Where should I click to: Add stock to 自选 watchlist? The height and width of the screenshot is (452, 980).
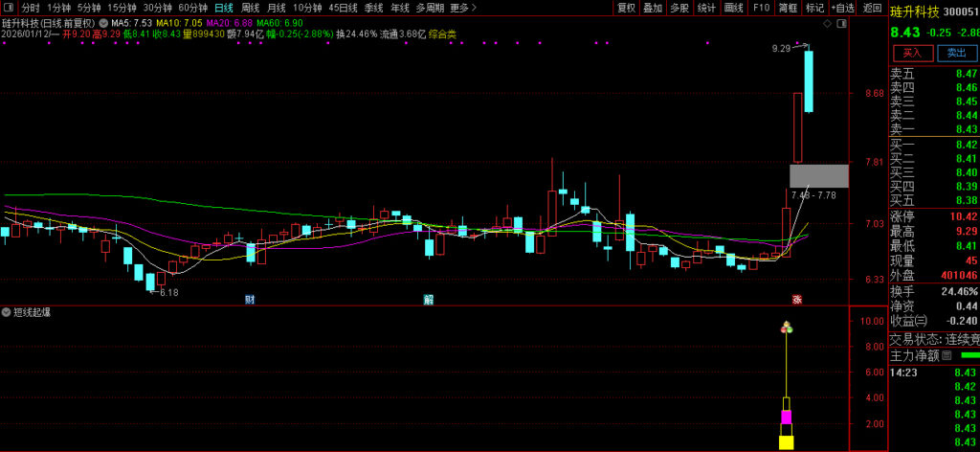click(x=842, y=8)
